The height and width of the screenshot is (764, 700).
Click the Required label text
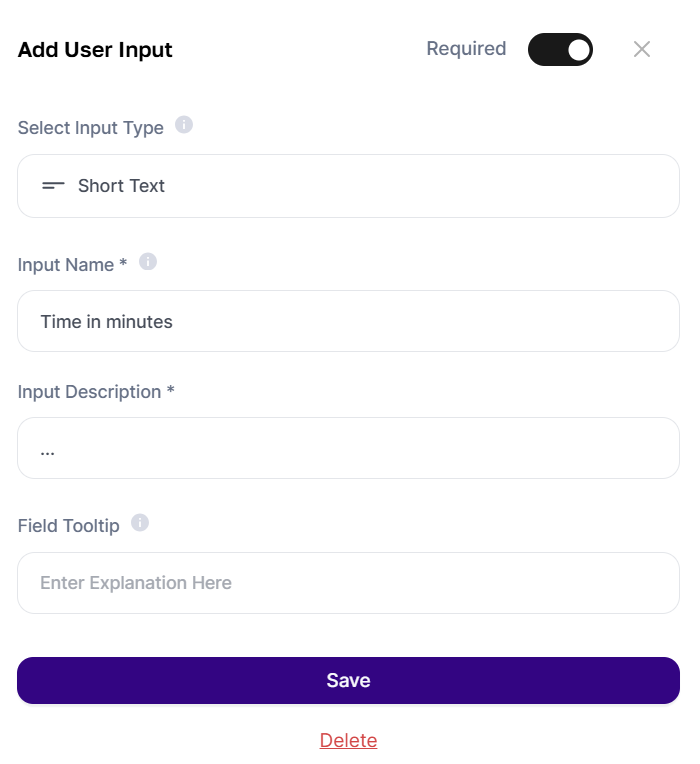pos(466,49)
